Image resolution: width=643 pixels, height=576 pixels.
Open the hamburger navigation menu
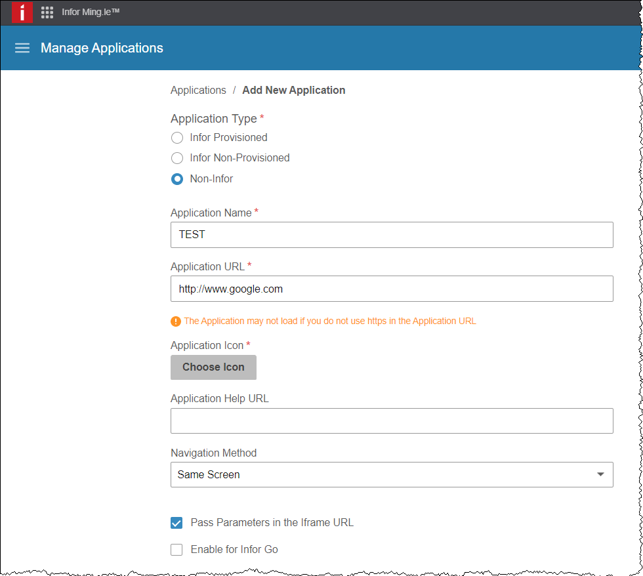22,48
